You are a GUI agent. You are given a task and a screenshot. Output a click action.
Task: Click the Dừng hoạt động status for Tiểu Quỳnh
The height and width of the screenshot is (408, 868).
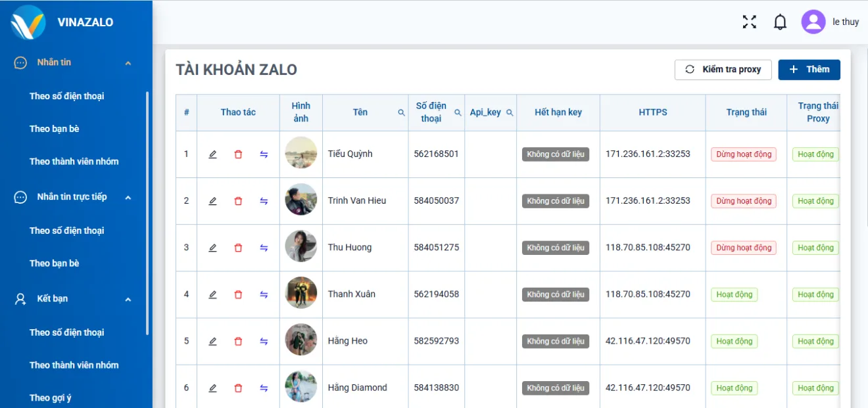743,154
